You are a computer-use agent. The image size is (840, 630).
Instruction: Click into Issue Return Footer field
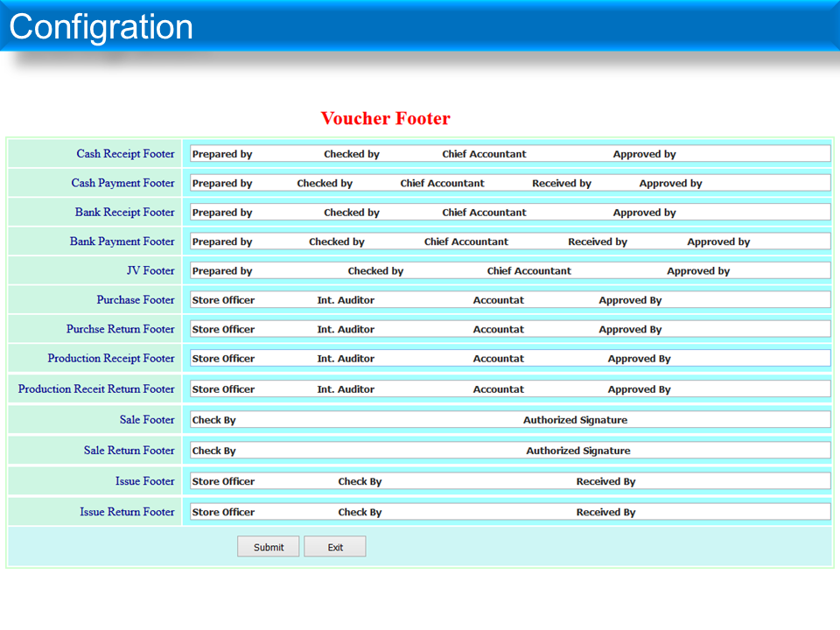coord(509,512)
